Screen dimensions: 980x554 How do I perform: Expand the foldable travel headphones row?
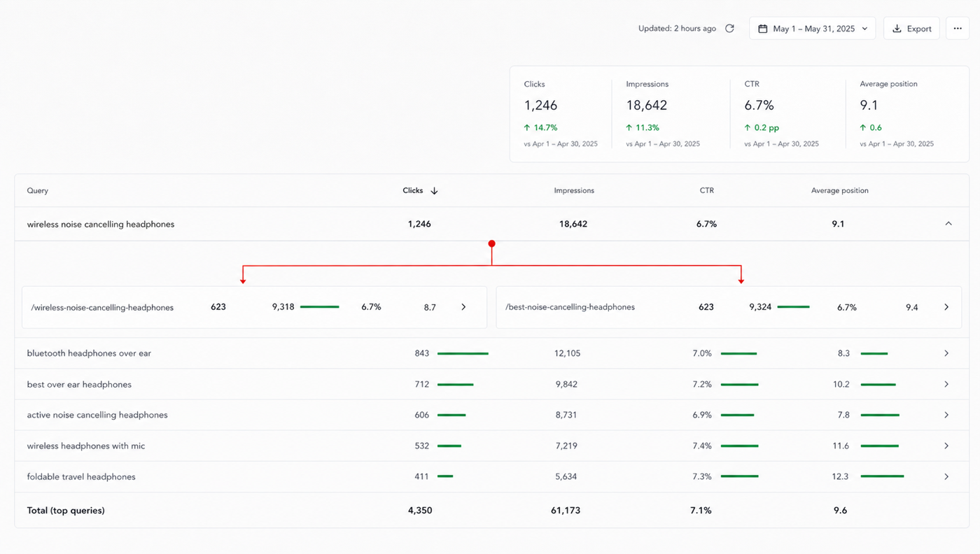(x=946, y=476)
